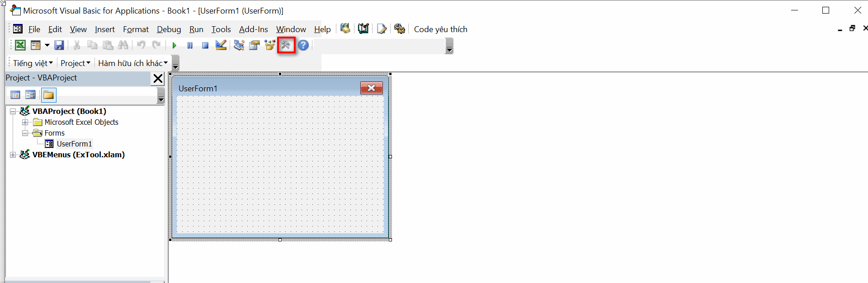The image size is (868, 283).
Task: Click the Paste clipboard icon
Action: point(108,45)
